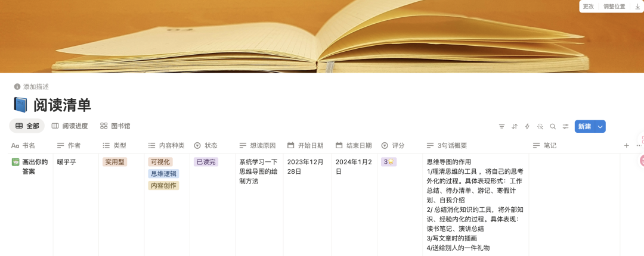Click the green icon beside 画出你的答案
The width and height of the screenshot is (644, 256).
[x=15, y=162]
